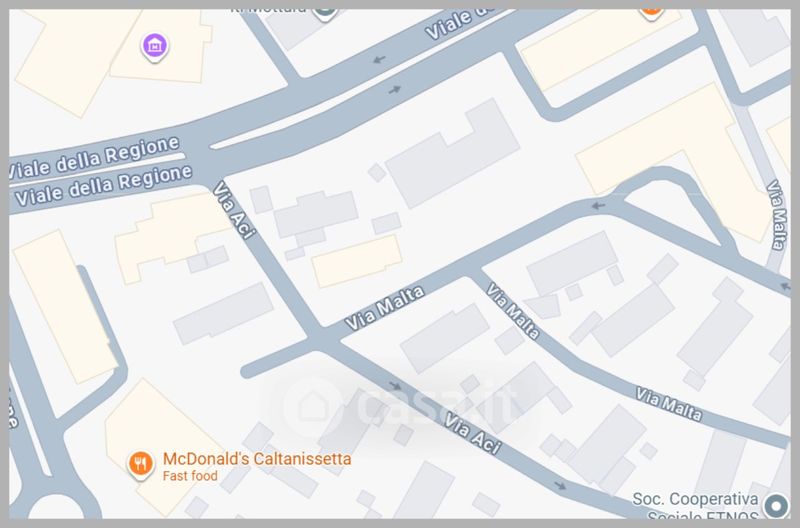
Task: Click the Via Malta label beside Via Aci junction
Action: coord(384,308)
